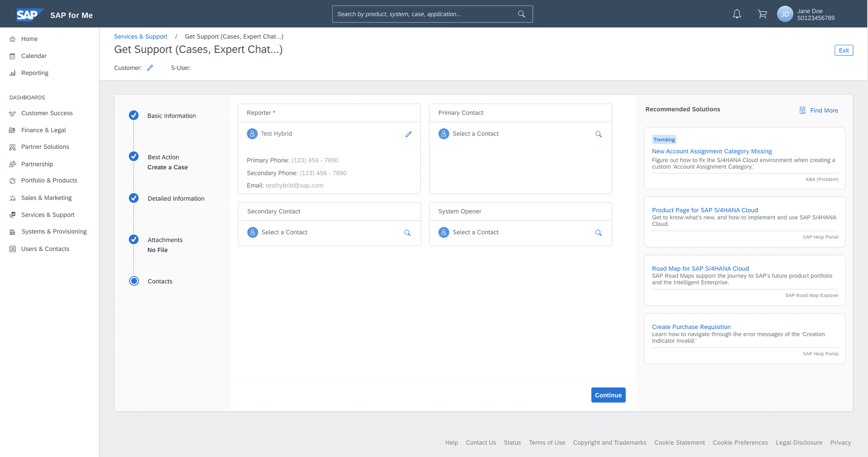Open Home in sidebar menu
This screenshot has height=457, width=868.
point(29,39)
